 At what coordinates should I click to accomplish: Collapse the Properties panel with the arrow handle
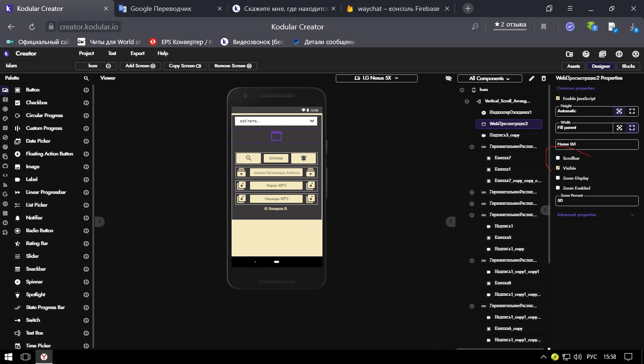pos(545,210)
